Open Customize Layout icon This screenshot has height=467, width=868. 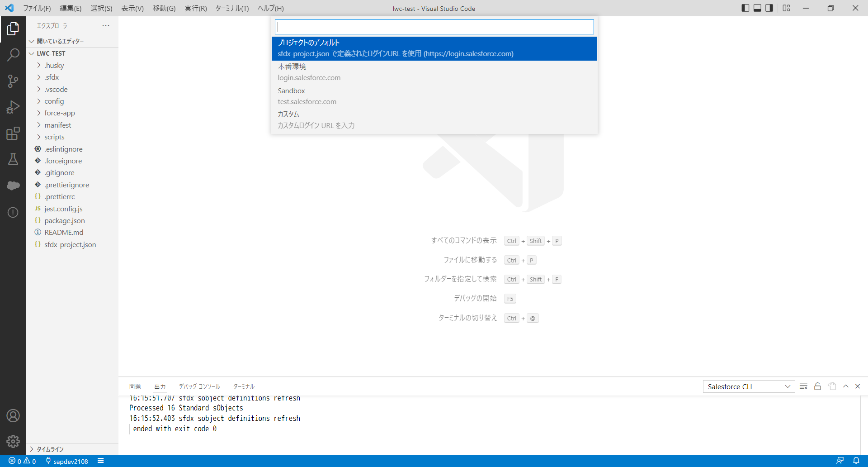click(x=787, y=8)
